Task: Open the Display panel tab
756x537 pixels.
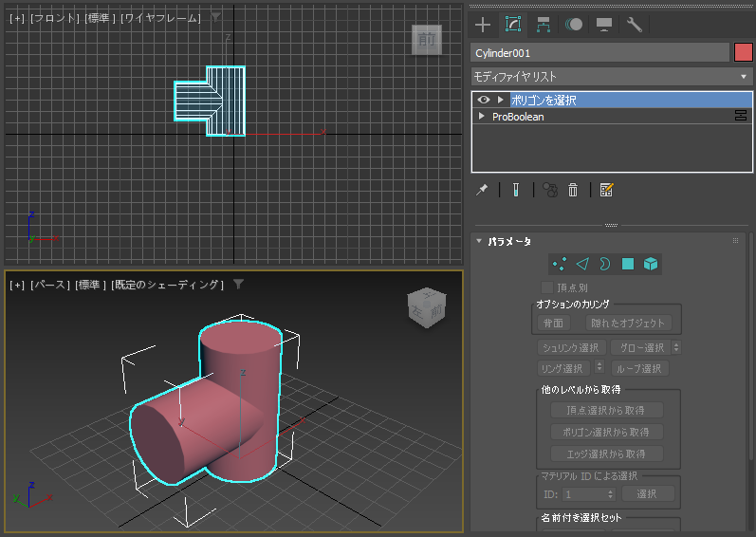Action: tap(604, 25)
